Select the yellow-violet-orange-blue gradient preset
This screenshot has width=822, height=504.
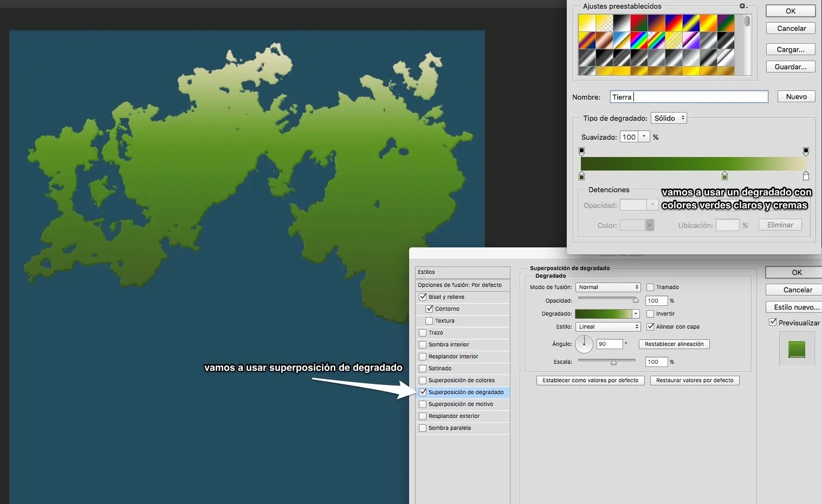point(587,40)
